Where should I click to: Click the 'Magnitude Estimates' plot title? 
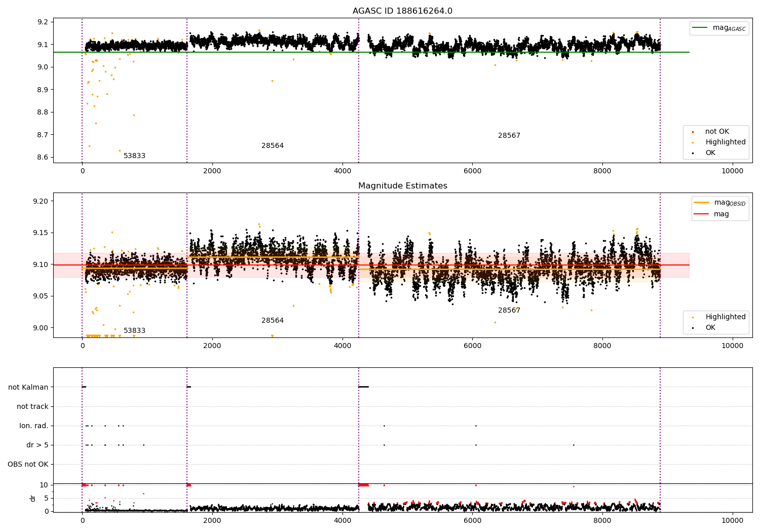tap(402, 186)
